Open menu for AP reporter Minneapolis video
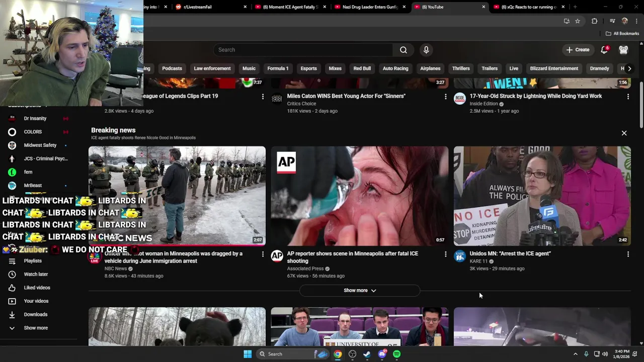 pyautogui.click(x=445, y=254)
